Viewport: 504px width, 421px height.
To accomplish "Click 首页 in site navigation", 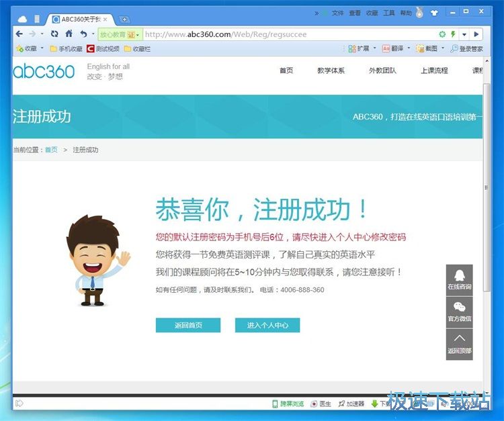I will coord(286,71).
